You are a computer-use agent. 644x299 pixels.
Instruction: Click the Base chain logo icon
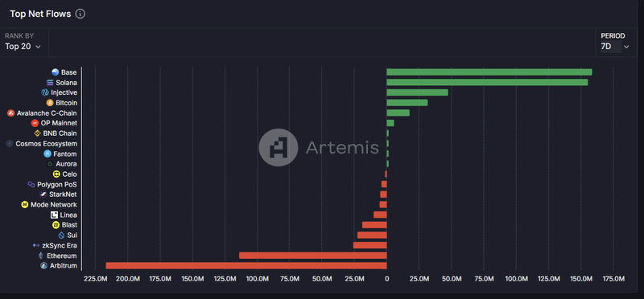click(x=56, y=72)
